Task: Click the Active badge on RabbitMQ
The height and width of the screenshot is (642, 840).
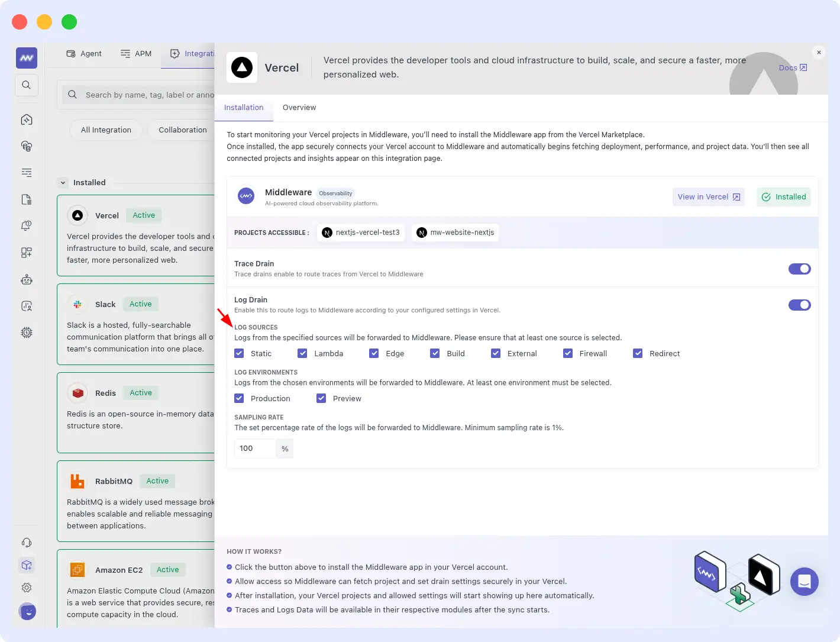Action: click(x=157, y=481)
